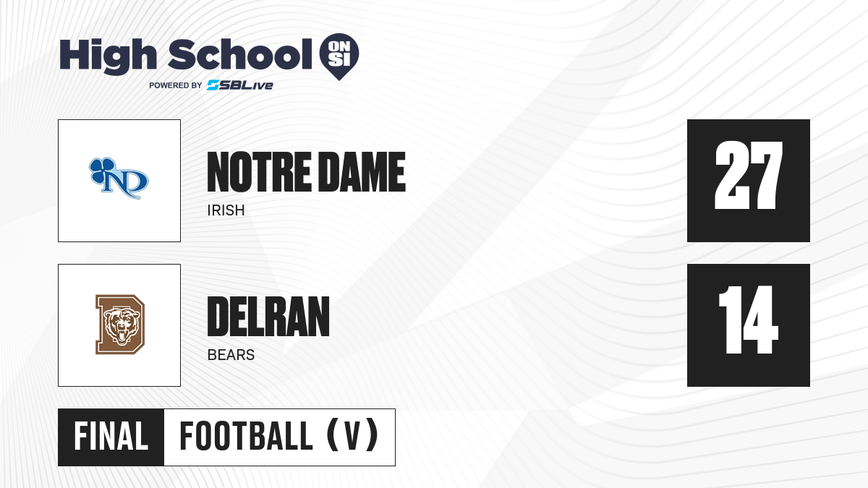Click the IRISH mascot text

pyautogui.click(x=226, y=210)
